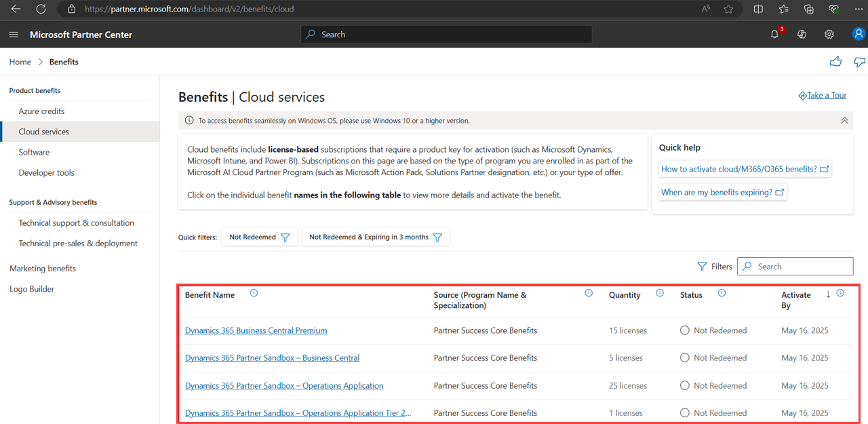Click the info icon beside the Source column
The height and width of the screenshot is (424, 868).
pos(589,293)
